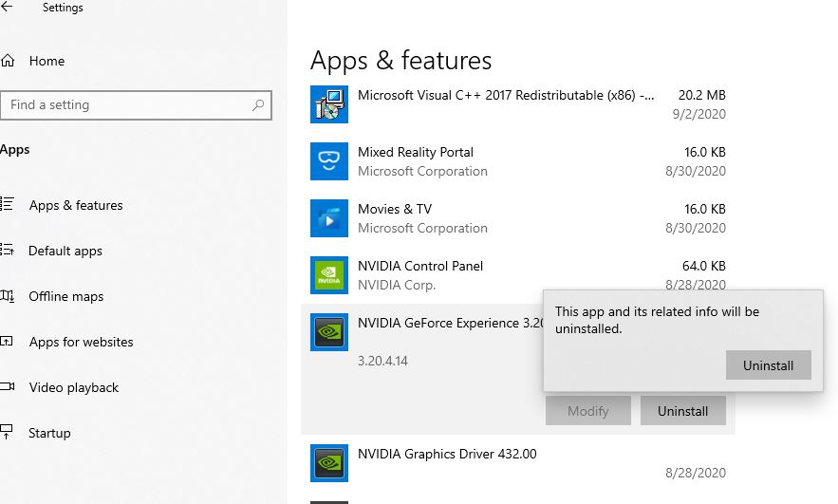Click the Microsoft Visual C++ 2017 Redistributable icon
This screenshot has height=504, width=838.
point(329,104)
